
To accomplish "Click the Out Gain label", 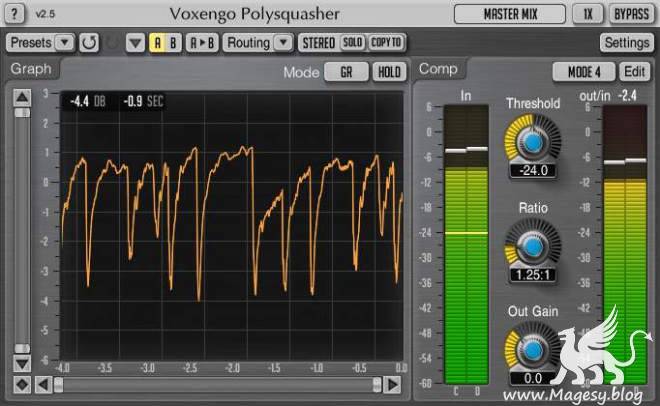I will [533, 311].
